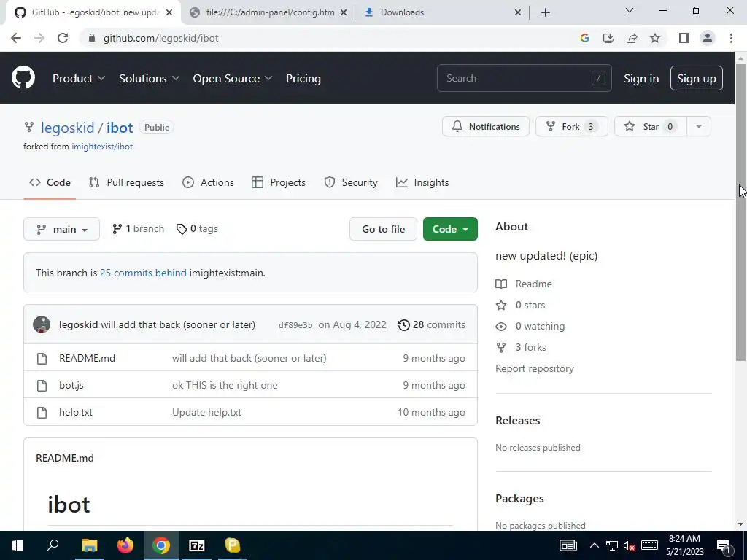The width and height of the screenshot is (747, 560).
Task: Click the book icon next to Readme
Action: [501, 284]
